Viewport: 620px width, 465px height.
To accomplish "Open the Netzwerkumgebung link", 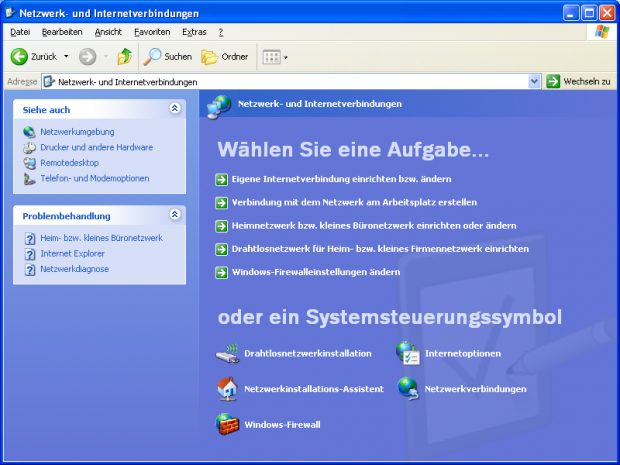I will click(x=77, y=132).
